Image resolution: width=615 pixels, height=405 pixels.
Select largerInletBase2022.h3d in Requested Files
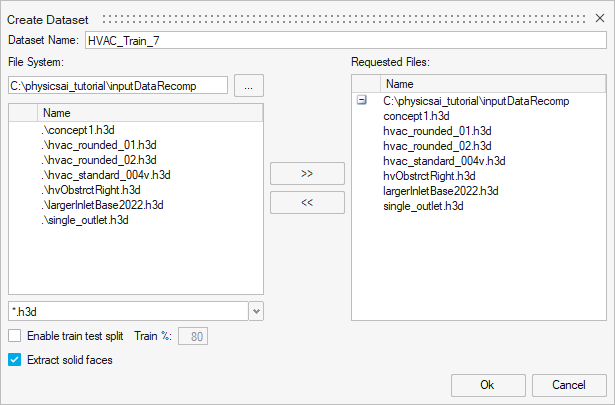click(x=440, y=191)
